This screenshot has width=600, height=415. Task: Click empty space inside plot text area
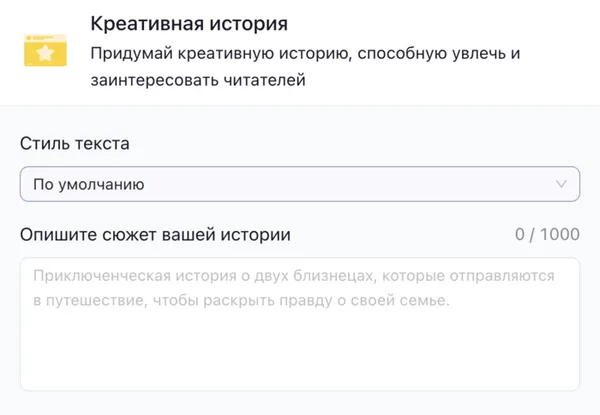[x=299, y=355]
